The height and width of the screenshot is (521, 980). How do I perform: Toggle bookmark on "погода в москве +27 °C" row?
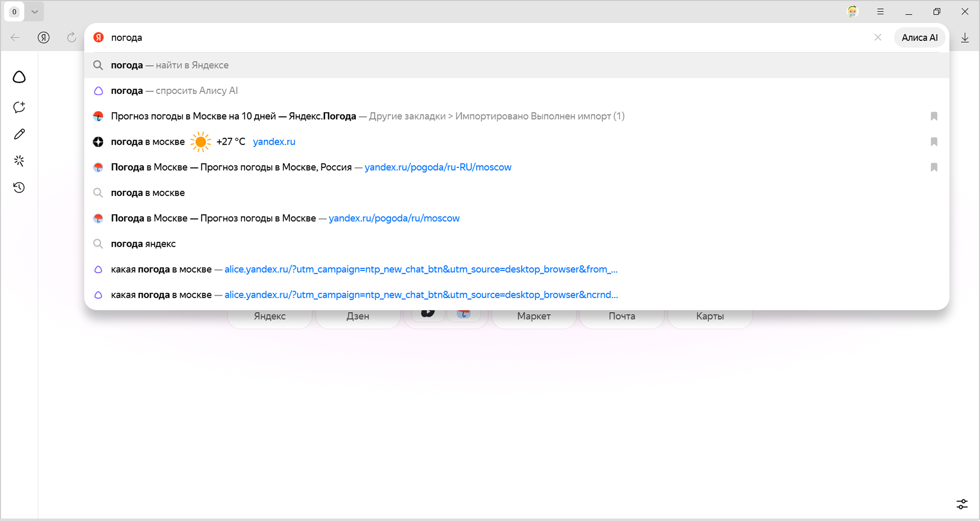pyautogui.click(x=934, y=142)
